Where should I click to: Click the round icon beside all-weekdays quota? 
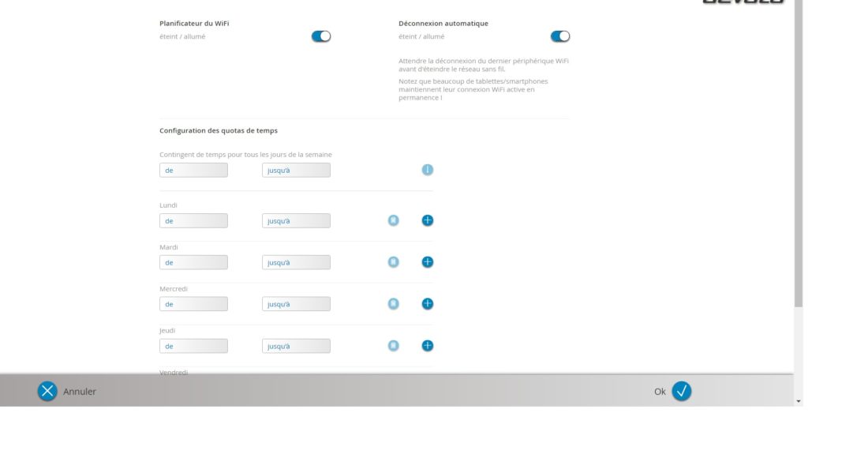tap(427, 170)
